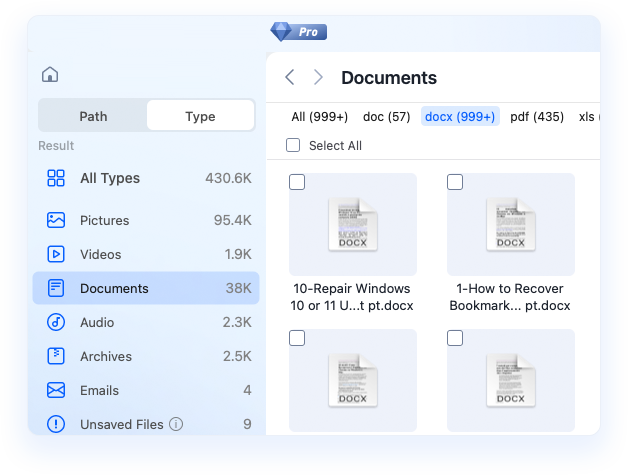Navigate forward with right chevron
Screen dimensions: 628x475
pyautogui.click(x=318, y=77)
